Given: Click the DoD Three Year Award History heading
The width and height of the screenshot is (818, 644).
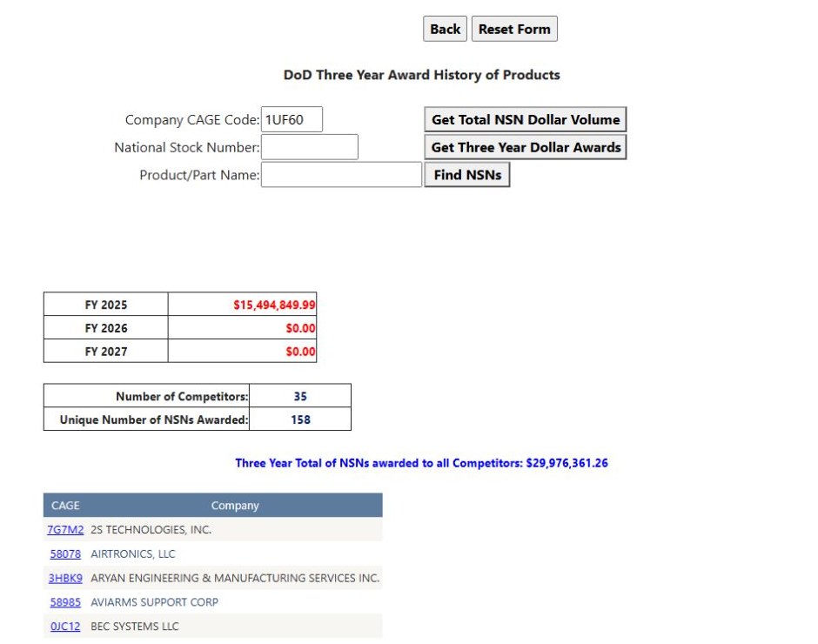Looking at the screenshot, I should click(x=421, y=75).
